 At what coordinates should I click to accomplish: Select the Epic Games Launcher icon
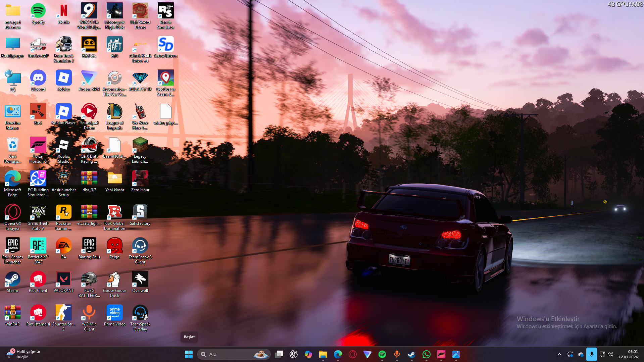tap(13, 251)
